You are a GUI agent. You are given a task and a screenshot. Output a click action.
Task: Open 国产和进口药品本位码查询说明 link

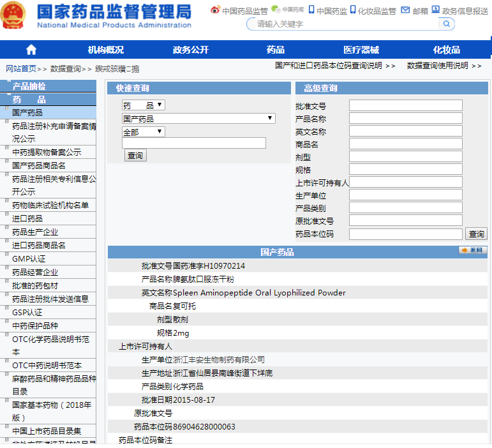(328, 66)
